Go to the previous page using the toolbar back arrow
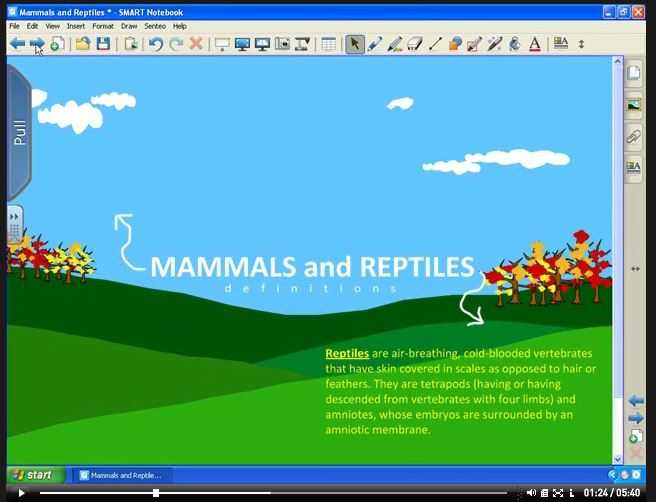This screenshot has width=656, height=502. click(x=17, y=44)
